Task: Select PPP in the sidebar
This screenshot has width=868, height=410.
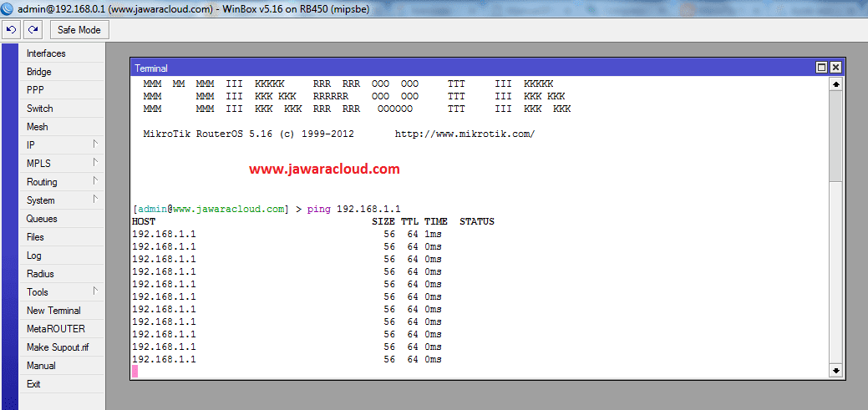Action: [62, 90]
